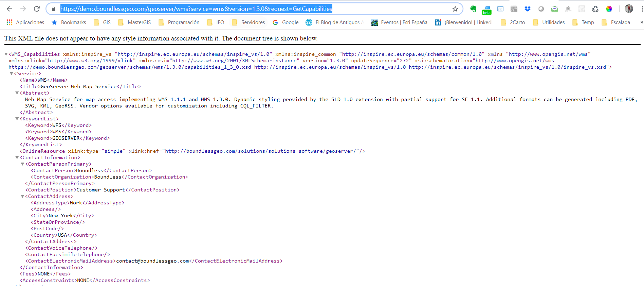
Task: Open the Servidores bookmark folder
Action: click(x=248, y=22)
